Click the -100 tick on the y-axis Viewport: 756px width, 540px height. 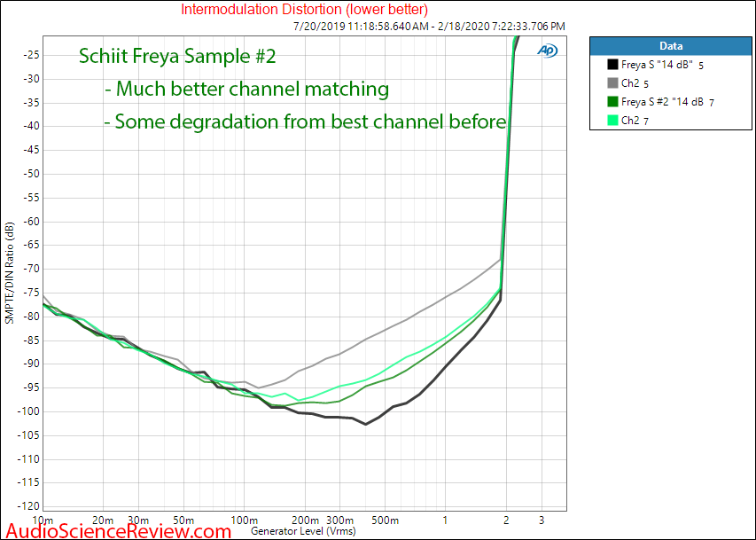tap(29, 411)
